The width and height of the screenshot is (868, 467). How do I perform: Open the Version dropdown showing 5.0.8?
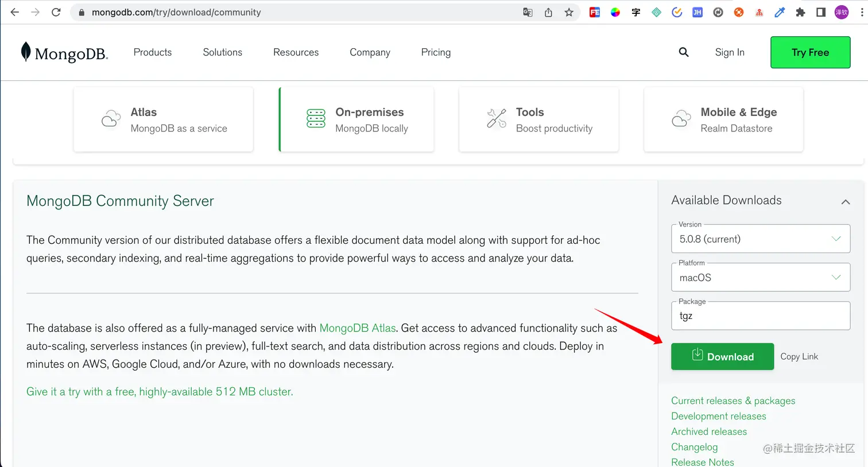[x=761, y=239]
